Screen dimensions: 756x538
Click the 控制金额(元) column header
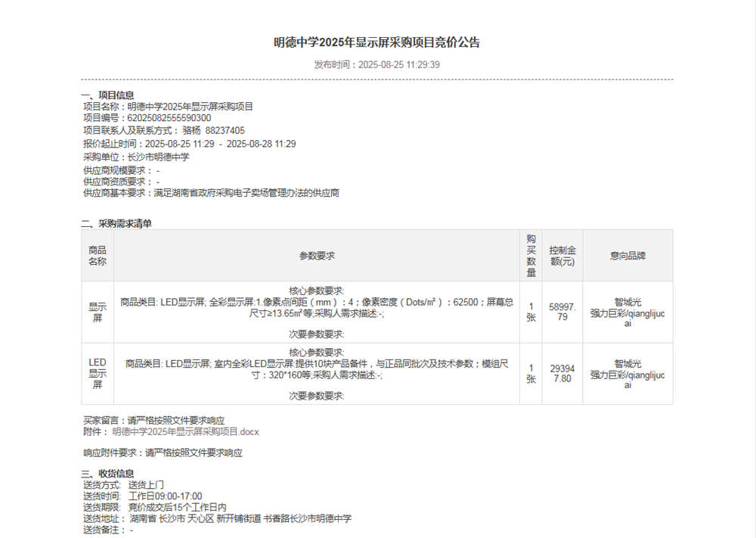click(562, 256)
